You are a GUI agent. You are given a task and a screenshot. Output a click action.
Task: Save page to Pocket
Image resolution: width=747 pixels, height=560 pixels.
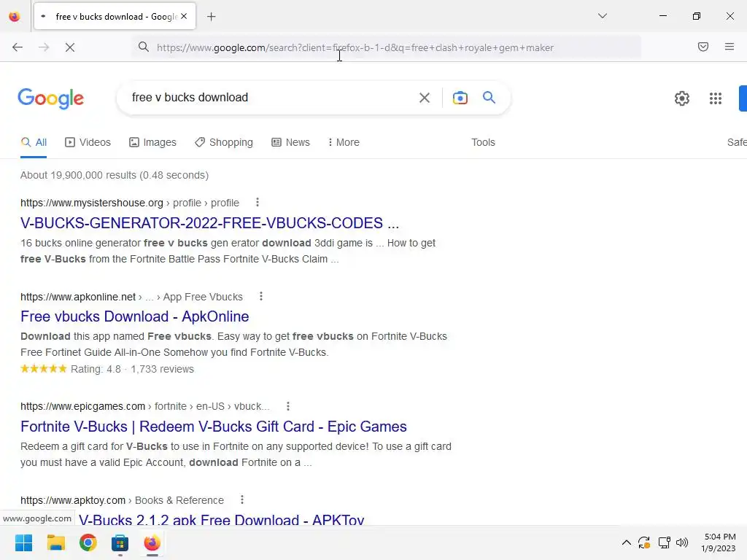tap(703, 47)
